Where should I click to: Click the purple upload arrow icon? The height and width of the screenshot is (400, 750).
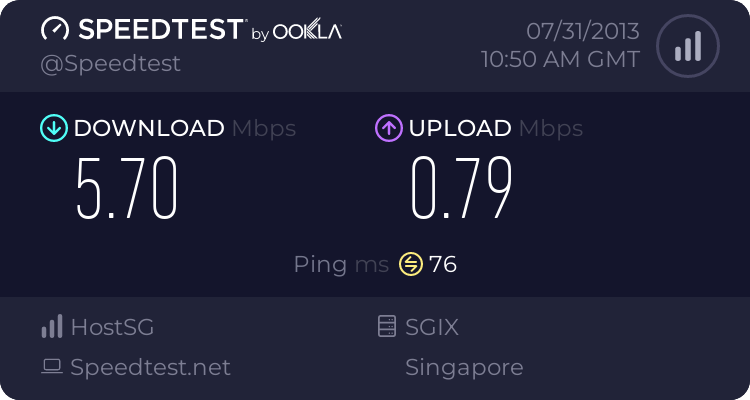[x=388, y=128]
